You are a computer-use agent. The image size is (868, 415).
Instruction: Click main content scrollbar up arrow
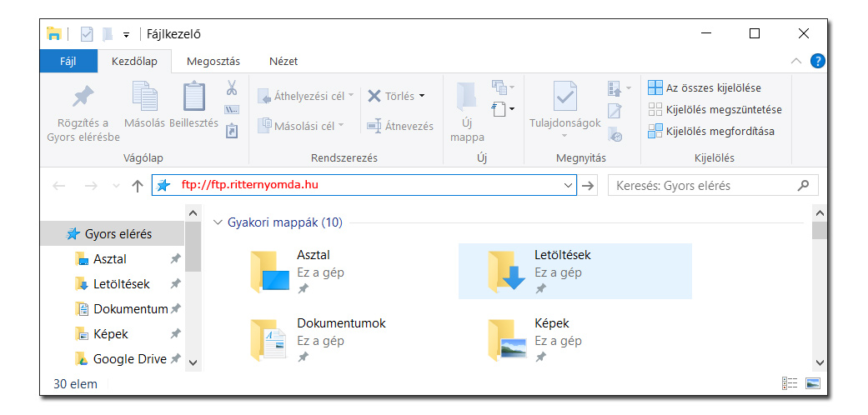(820, 213)
